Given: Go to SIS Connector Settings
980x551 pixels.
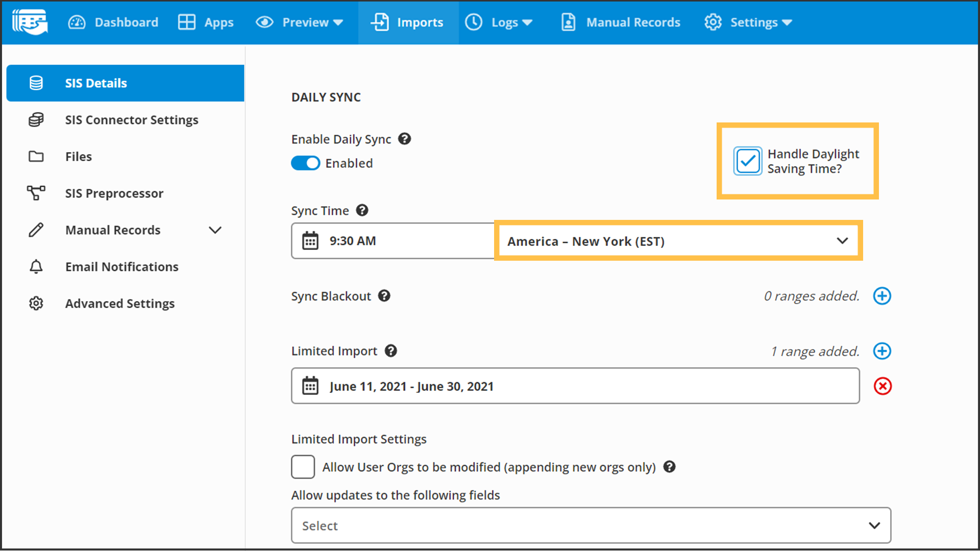Looking at the screenshot, I should pyautogui.click(x=131, y=120).
